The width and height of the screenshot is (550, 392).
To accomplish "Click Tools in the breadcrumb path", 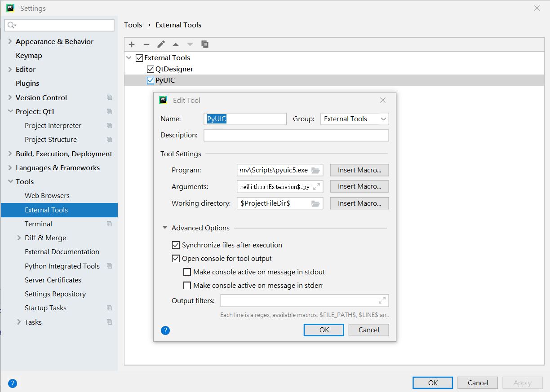I will click(133, 25).
